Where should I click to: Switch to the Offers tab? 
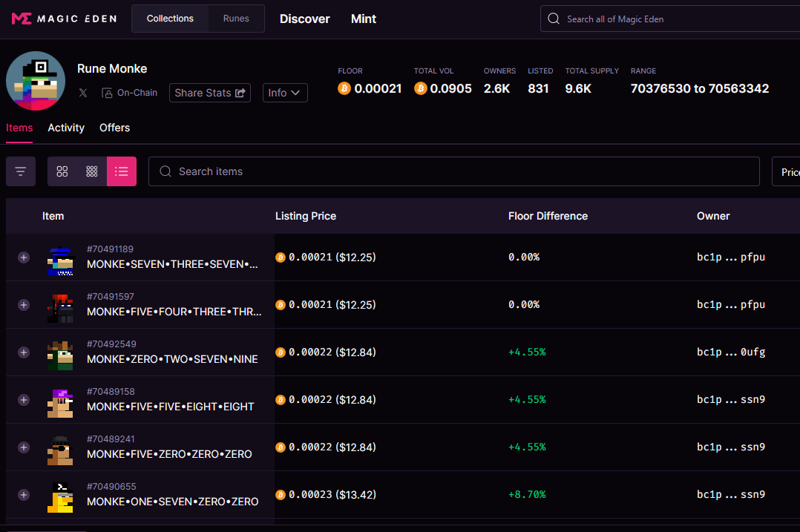tap(114, 128)
